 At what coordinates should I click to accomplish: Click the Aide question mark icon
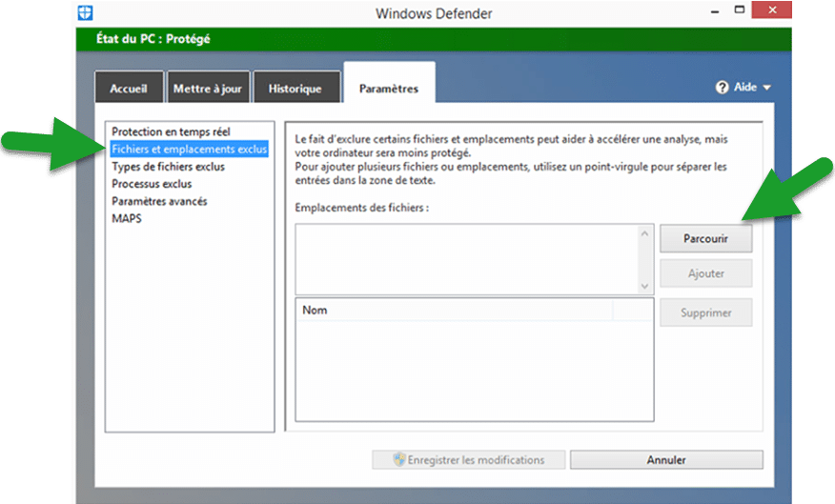[723, 88]
